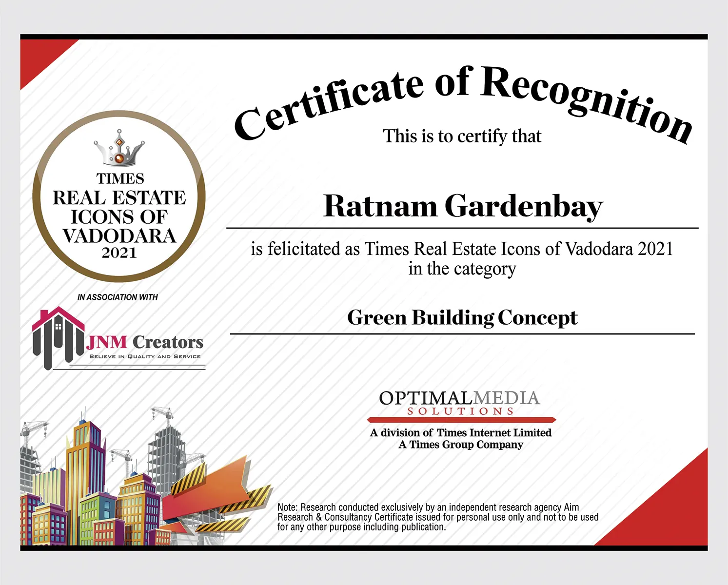Click the orange steel beam graphic
This screenshot has width=728, height=585.
click(215, 492)
